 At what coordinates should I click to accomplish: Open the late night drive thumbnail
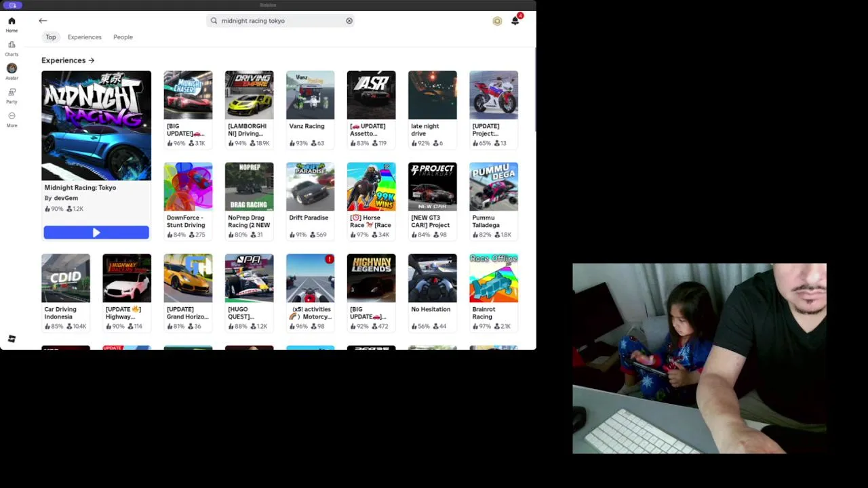click(433, 95)
